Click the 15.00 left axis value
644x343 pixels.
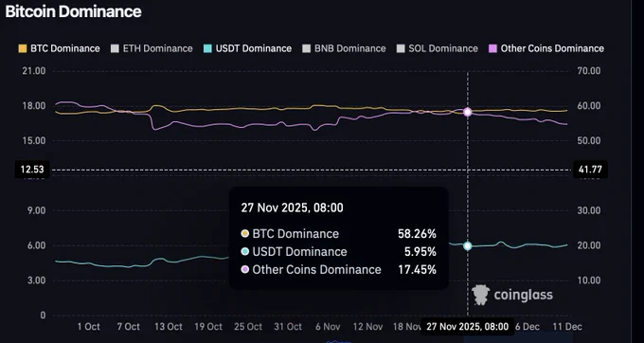coord(34,141)
